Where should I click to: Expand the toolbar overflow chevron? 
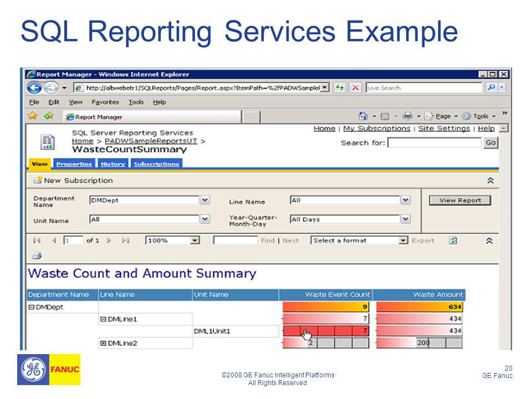(x=504, y=113)
